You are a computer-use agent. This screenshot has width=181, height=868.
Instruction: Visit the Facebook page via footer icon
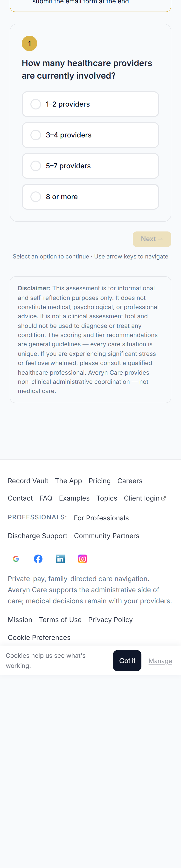coord(38,558)
